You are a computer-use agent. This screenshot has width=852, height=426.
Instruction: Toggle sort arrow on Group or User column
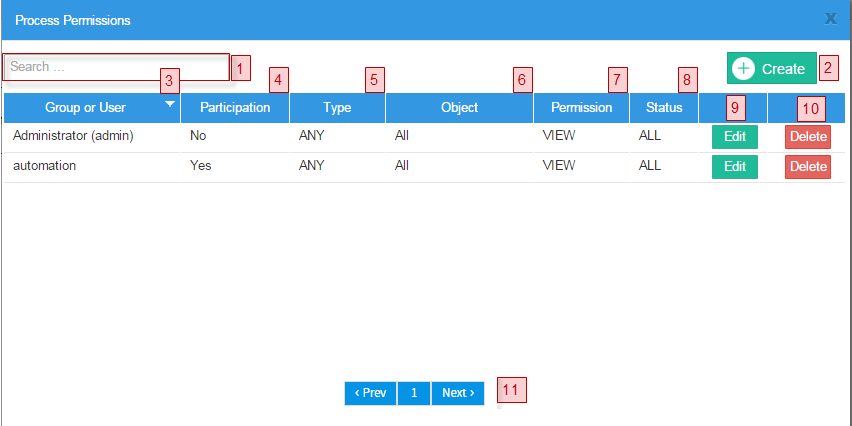170,104
